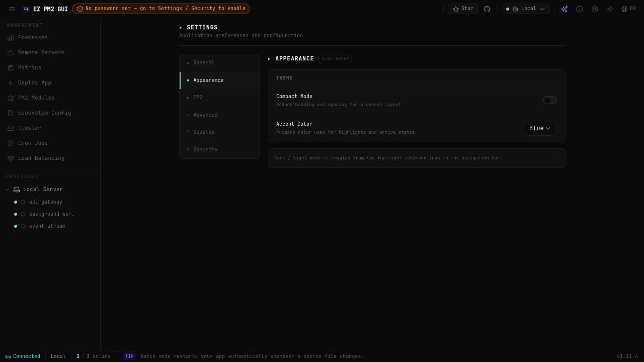Click the background-worker process type icon
This screenshot has width=644, height=362.
(x=23, y=214)
